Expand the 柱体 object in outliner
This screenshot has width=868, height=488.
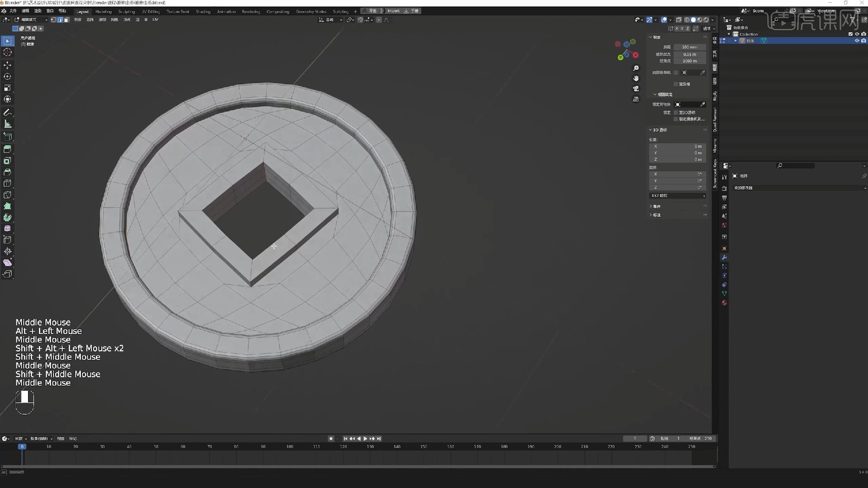coord(736,41)
